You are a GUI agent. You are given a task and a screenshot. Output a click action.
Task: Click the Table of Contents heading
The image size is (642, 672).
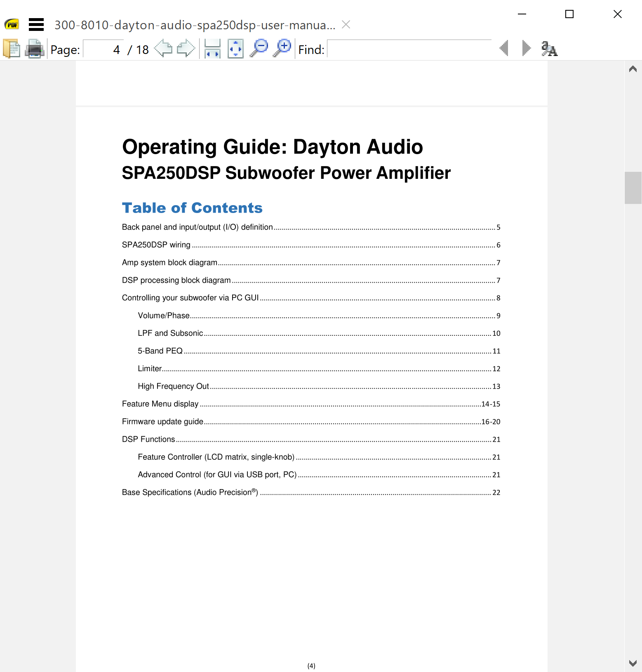192,208
